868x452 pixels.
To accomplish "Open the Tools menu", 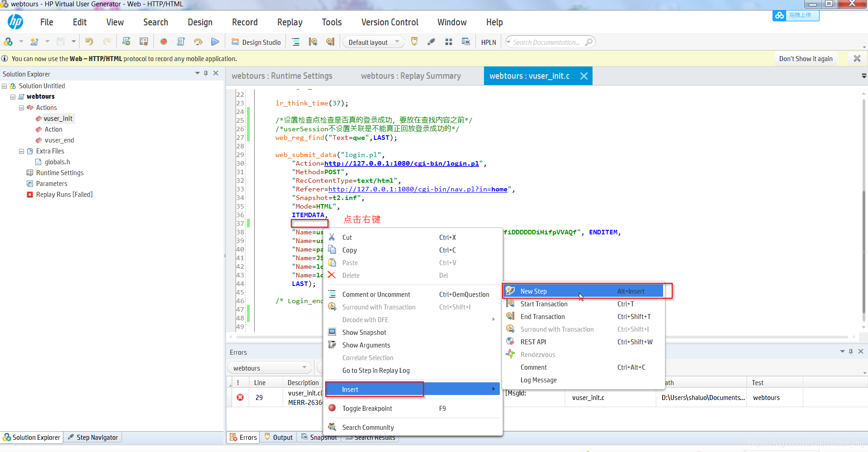I will click(x=332, y=22).
